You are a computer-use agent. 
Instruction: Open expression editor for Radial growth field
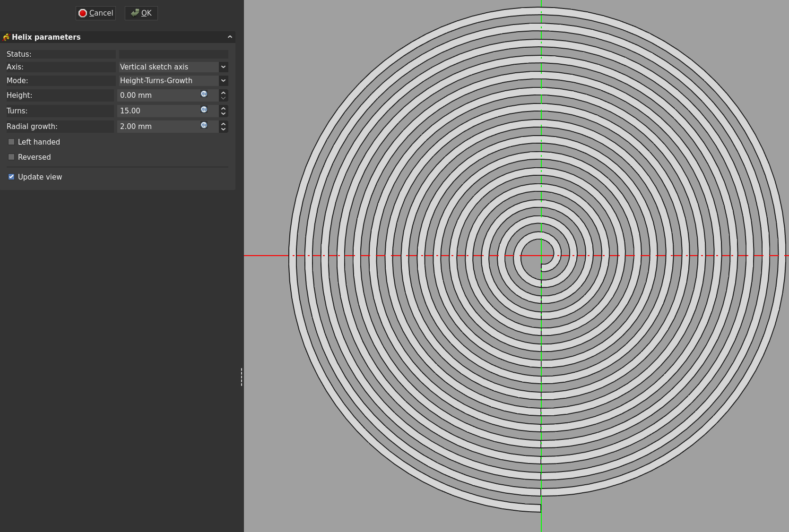[204, 125]
